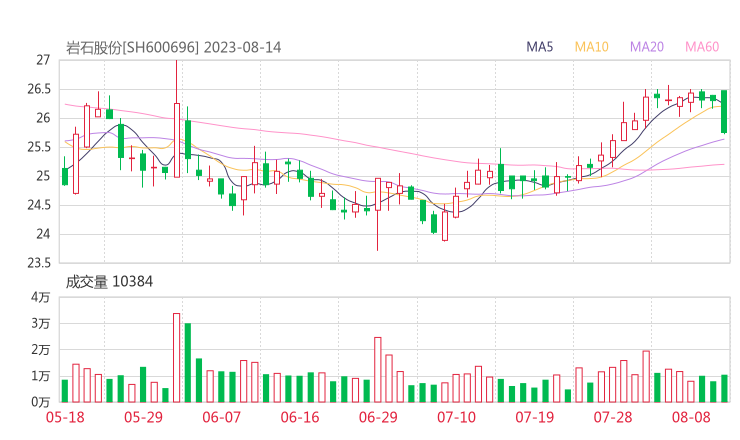Click the MA10 legend label
This screenshot has height=440, width=740.
(x=591, y=47)
